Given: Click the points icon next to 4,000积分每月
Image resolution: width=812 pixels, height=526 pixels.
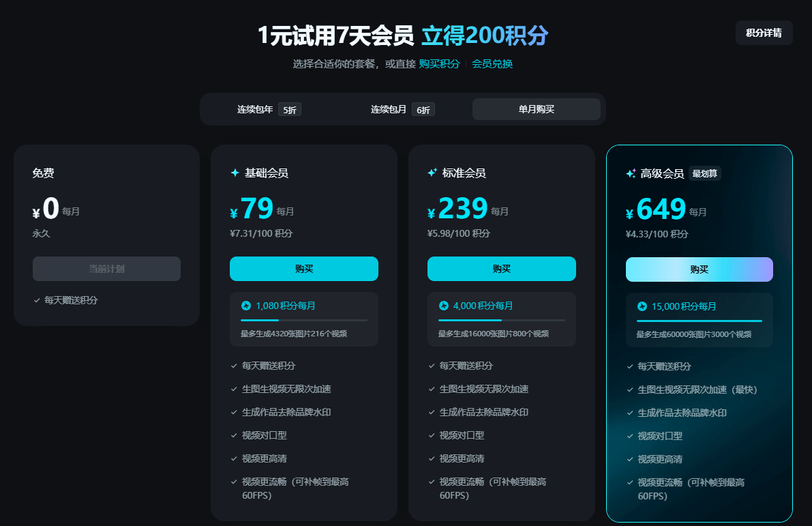Looking at the screenshot, I should tap(444, 306).
